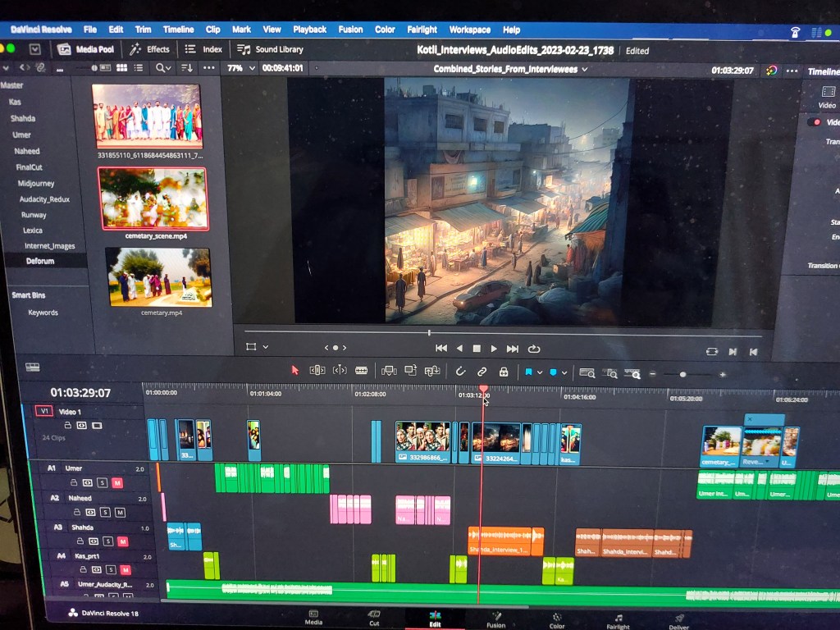The height and width of the screenshot is (630, 840).
Task: Select the cemetary_scene.mp4 thumbnail
Action: pyautogui.click(x=153, y=199)
